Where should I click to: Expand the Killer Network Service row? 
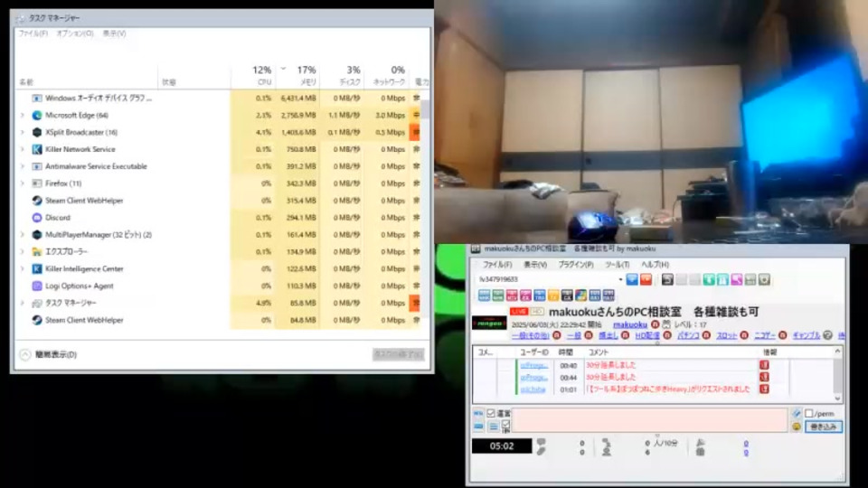coord(22,149)
